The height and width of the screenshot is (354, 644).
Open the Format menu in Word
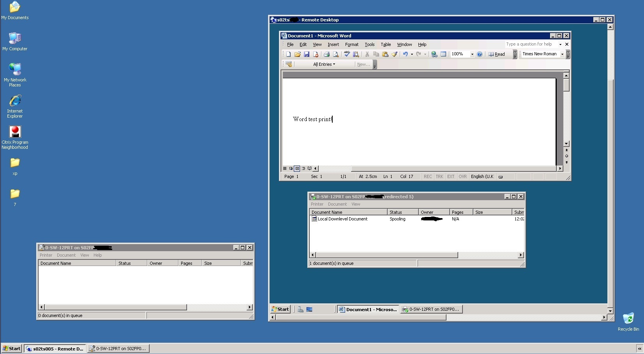(x=352, y=44)
